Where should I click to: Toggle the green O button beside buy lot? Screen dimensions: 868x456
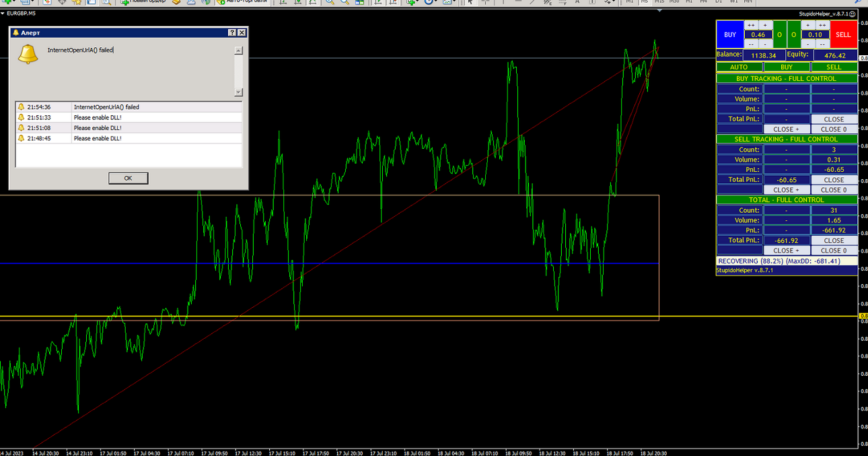pyautogui.click(x=780, y=34)
